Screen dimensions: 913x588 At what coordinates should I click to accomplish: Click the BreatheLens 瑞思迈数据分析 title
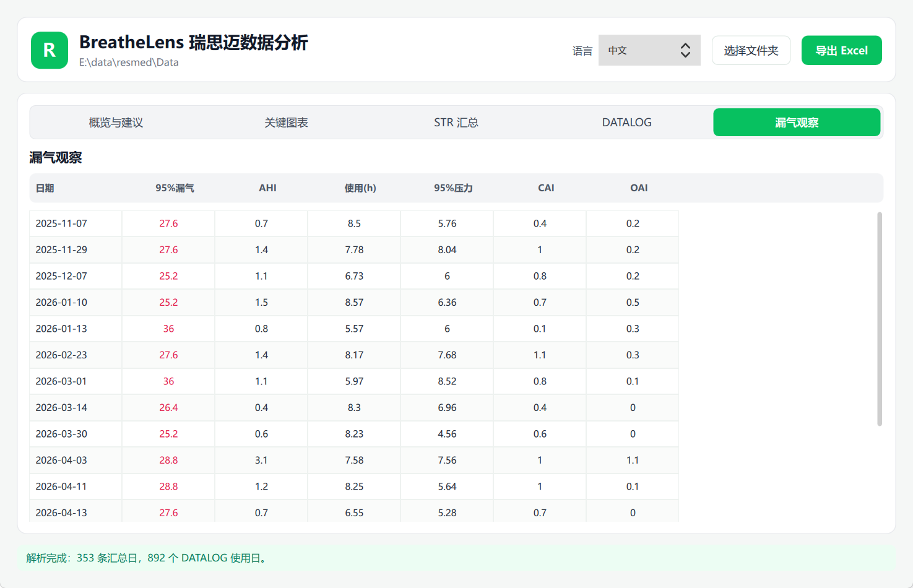(194, 42)
